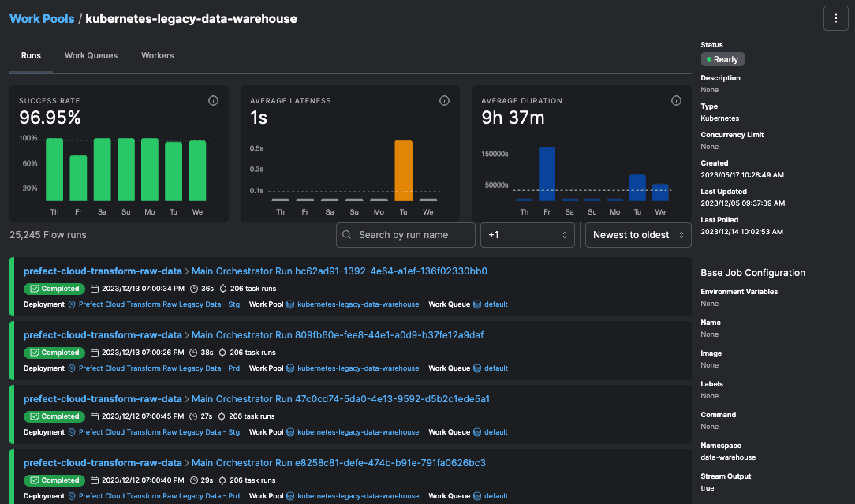855x504 pixels.
Task: Click the tall Friday duration bar
Action: tap(547, 174)
